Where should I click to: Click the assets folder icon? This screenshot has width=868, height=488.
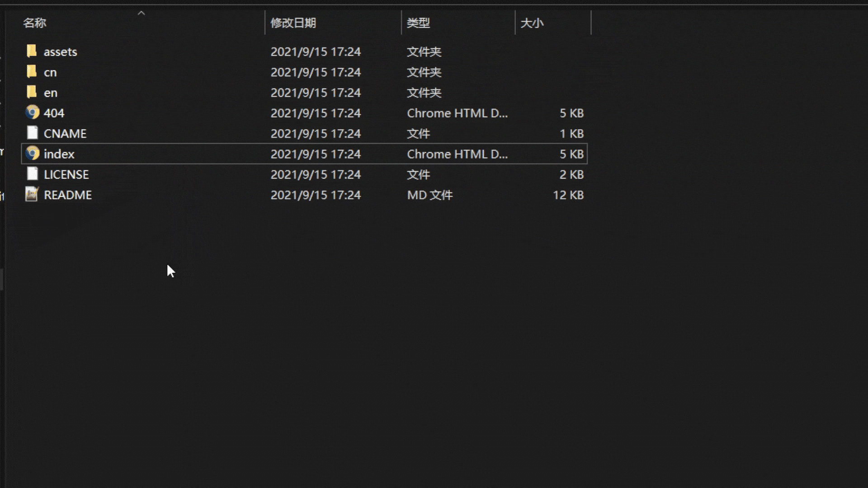pos(32,52)
